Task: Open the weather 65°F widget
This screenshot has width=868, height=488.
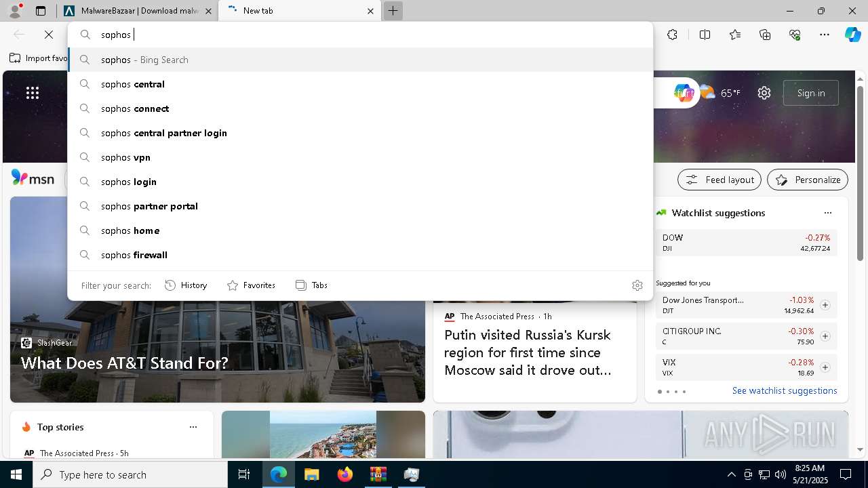Action: pos(720,93)
